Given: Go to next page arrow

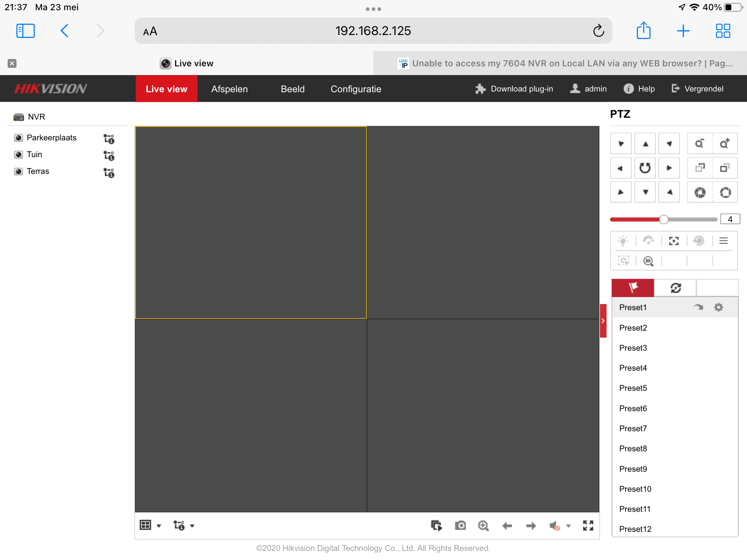Looking at the screenshot, I should pyautogui.click(x=531, y=525).
